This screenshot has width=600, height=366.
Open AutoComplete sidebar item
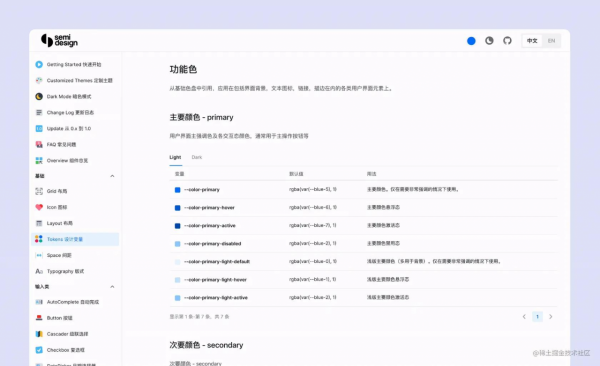(x=75, y=302)
